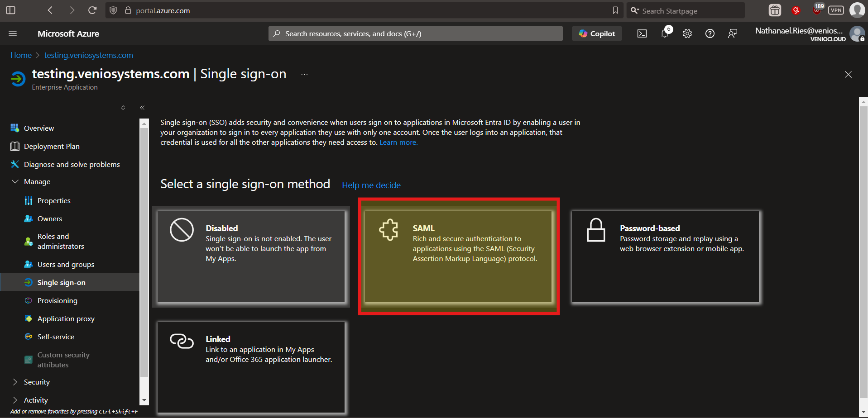Open Cloud Shell terminal icon
The height and width of the screenshot is (418, 868).
tap(642, 33)
